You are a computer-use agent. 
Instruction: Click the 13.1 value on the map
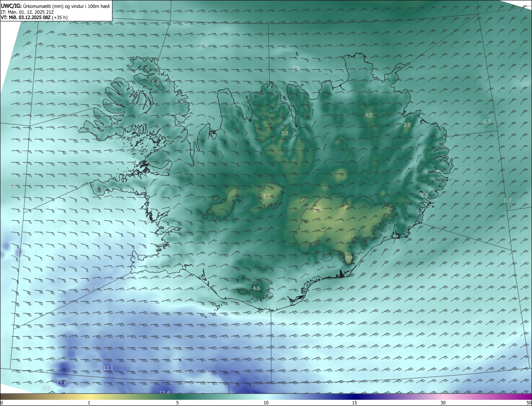[108, 368]
